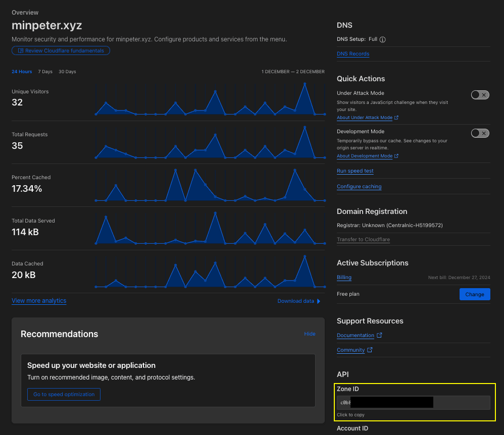The height and width of the screenshot is (435, 504).
Task: Click external link icon beside Documentation
Action: 379,335
